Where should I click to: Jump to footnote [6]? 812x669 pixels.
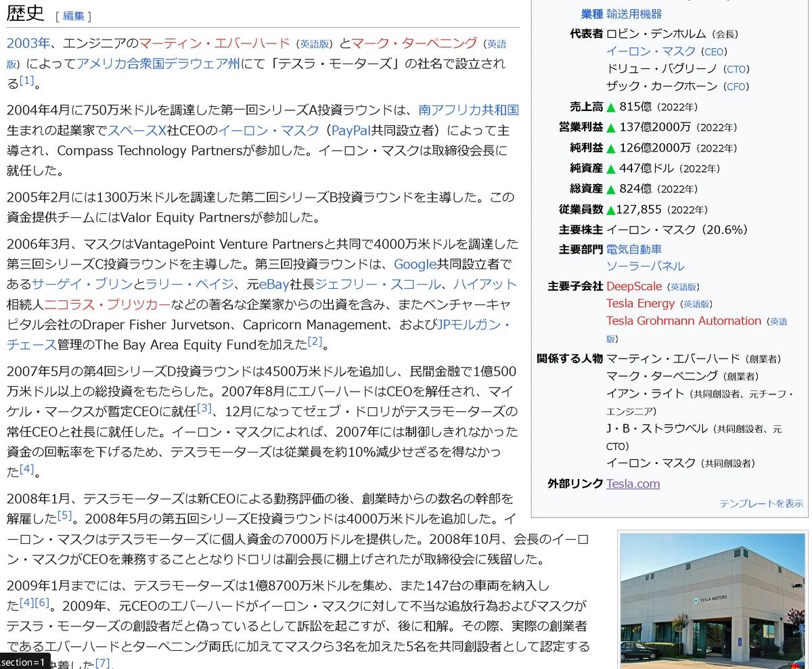tap(42, 602)
